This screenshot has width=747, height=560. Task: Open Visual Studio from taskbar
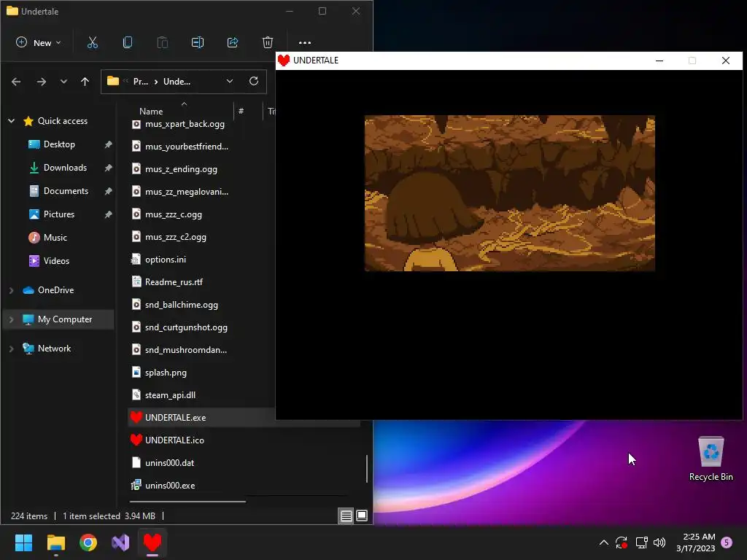point(120,542)
